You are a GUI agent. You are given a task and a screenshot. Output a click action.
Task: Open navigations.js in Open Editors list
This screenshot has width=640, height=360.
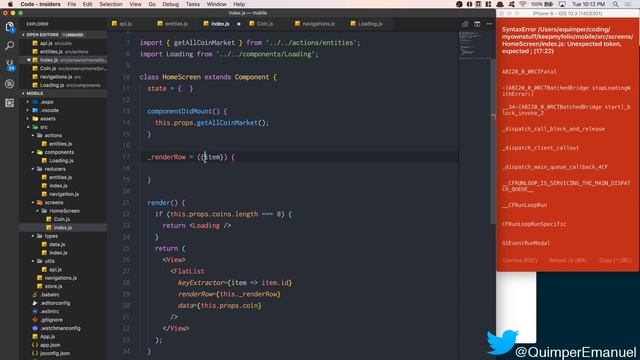(63, 77)
